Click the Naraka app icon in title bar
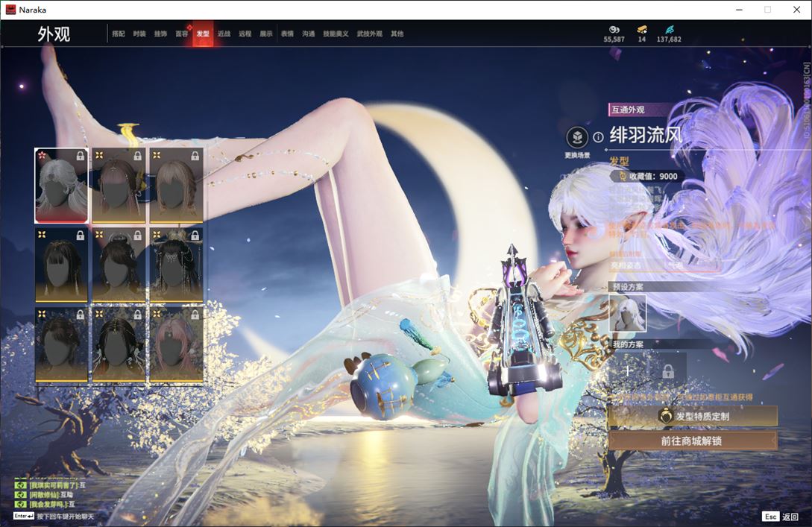This screenshot has width=812, height=527. click(x=11, y=10)
